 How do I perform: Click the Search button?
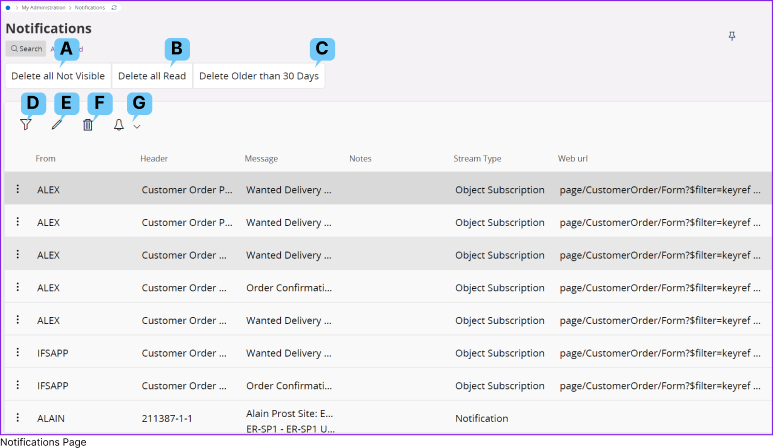click(26, 48)
